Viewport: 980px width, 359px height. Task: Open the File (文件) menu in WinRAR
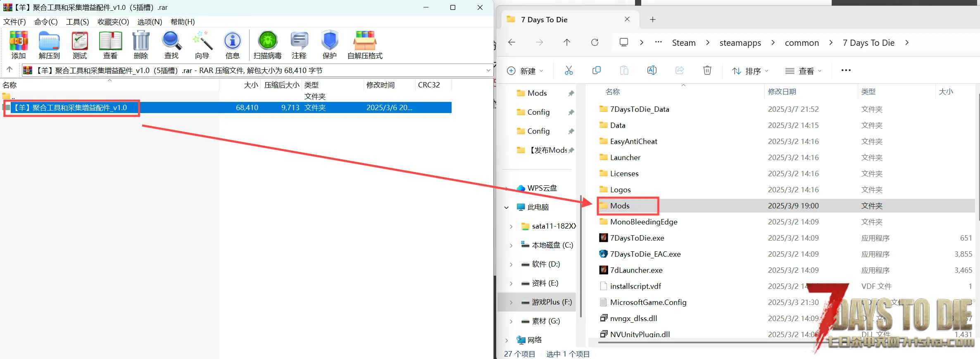pyautogui.click(x=14, y=22)
